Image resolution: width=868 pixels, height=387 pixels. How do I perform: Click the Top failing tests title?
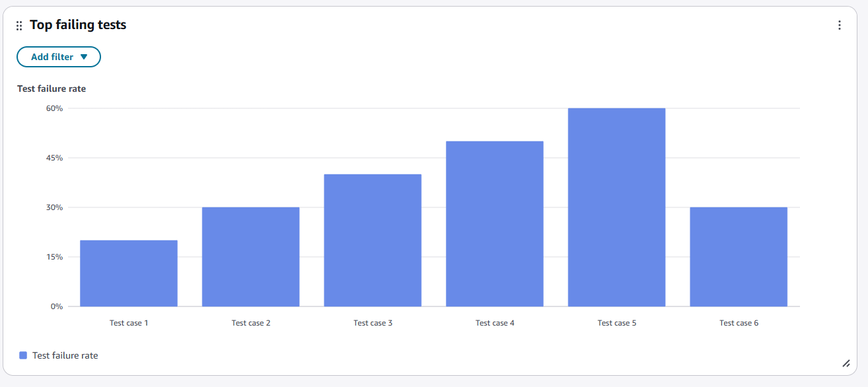pyautogui.click(x=78, y=25)
